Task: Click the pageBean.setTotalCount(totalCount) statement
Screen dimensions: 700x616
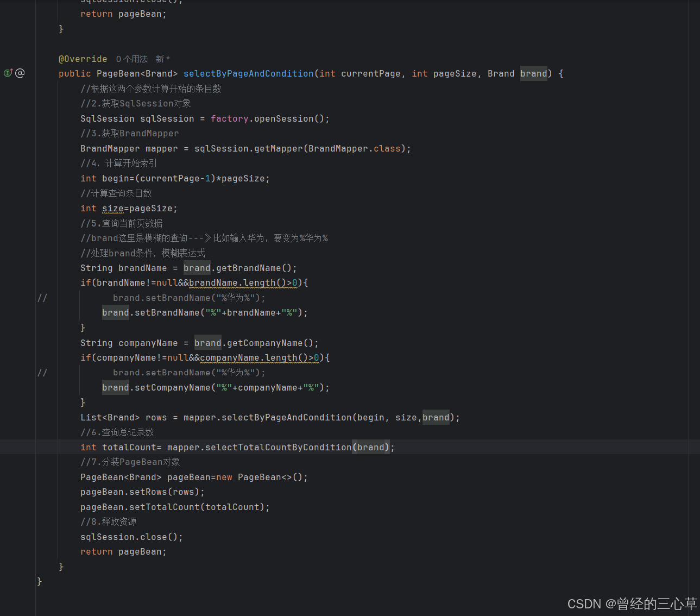Action: 175,507
